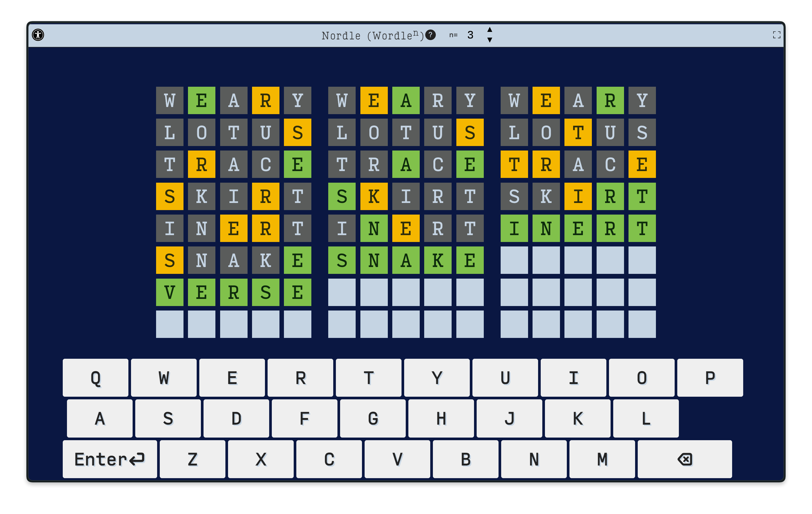
Task: Tap the C key on keyboard
Action: (x=329, y=459)
